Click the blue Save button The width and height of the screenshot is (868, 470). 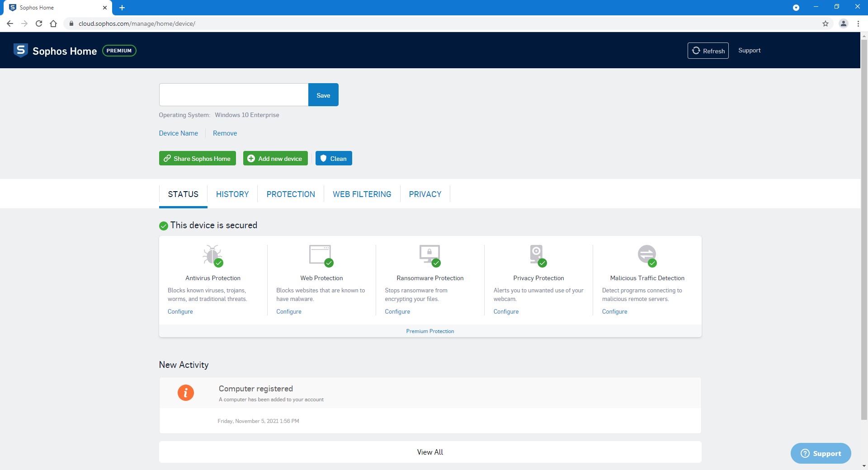[323, 95]
